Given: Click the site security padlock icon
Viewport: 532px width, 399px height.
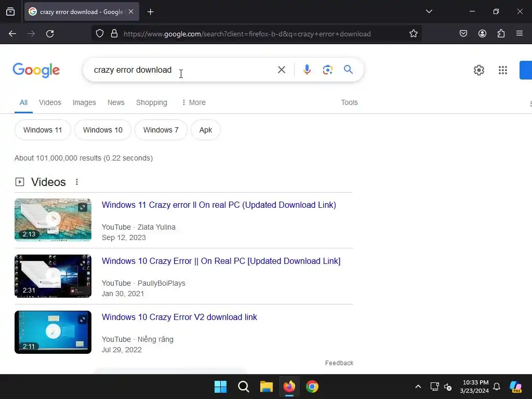Looking at the screenshot, I should pos(114,34).
